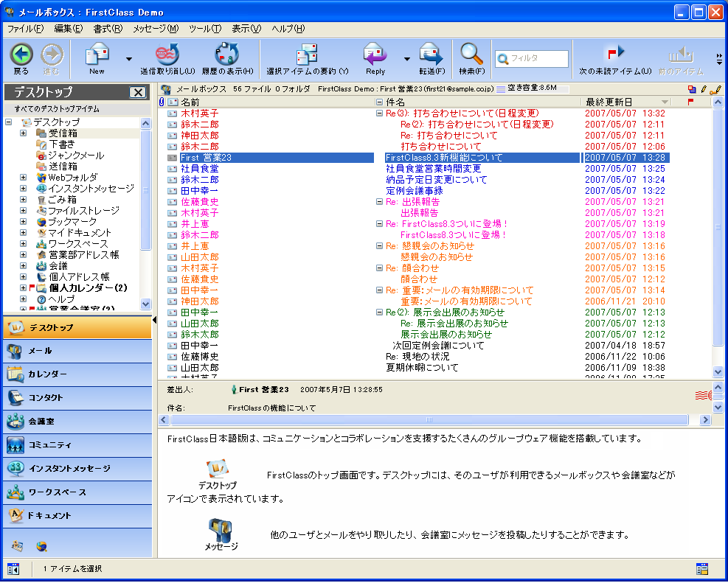Open the ドキュメント navigation item
728x583 pixels.
coord(77,516)
